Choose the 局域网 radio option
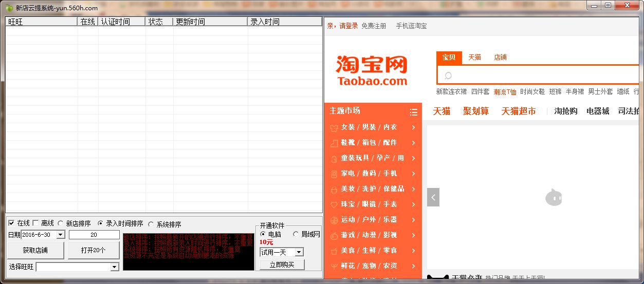 tap(296, 234)
